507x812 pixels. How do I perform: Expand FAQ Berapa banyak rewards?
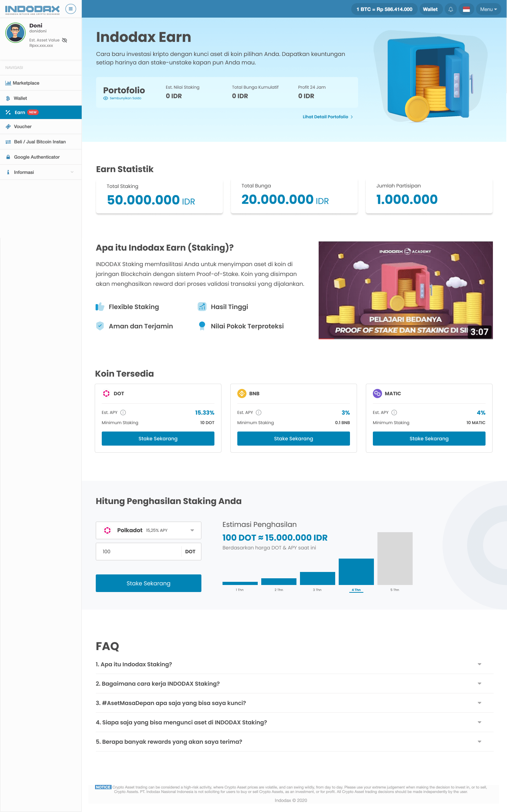click(294, 742)
